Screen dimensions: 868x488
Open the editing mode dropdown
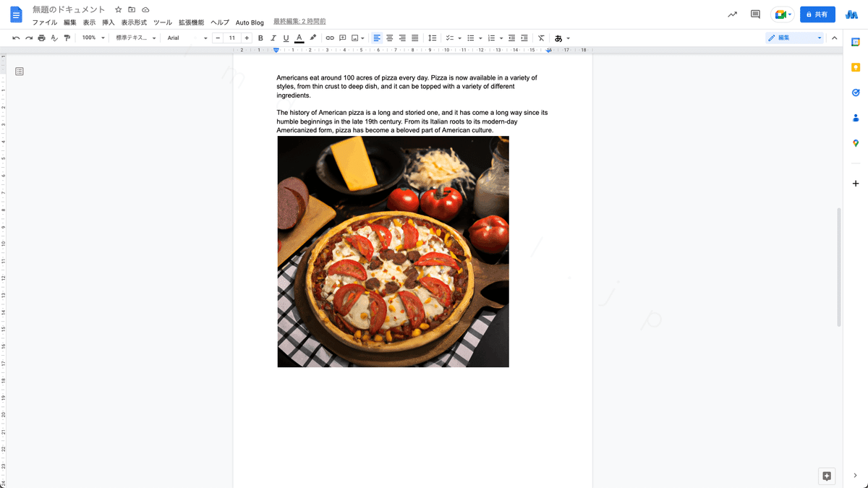pos(794,38)
